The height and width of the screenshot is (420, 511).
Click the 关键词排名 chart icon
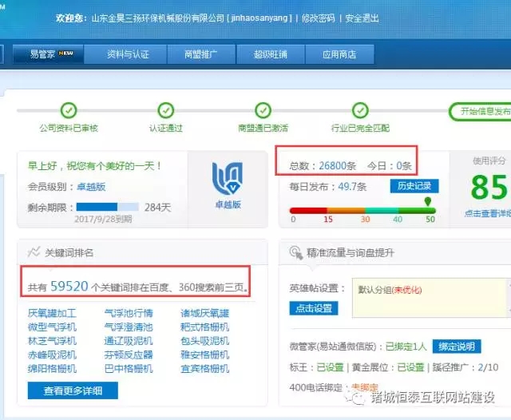click(x=34, y=252)
